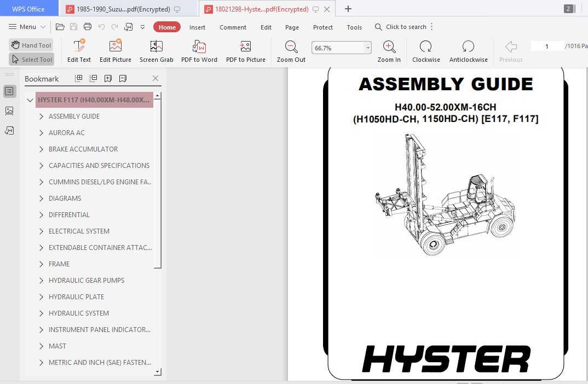Open EXTENDABLE CONTAINER ATTAC bookmark
The width and height of the screenshot is (588, 384).
tap(100, 248)
